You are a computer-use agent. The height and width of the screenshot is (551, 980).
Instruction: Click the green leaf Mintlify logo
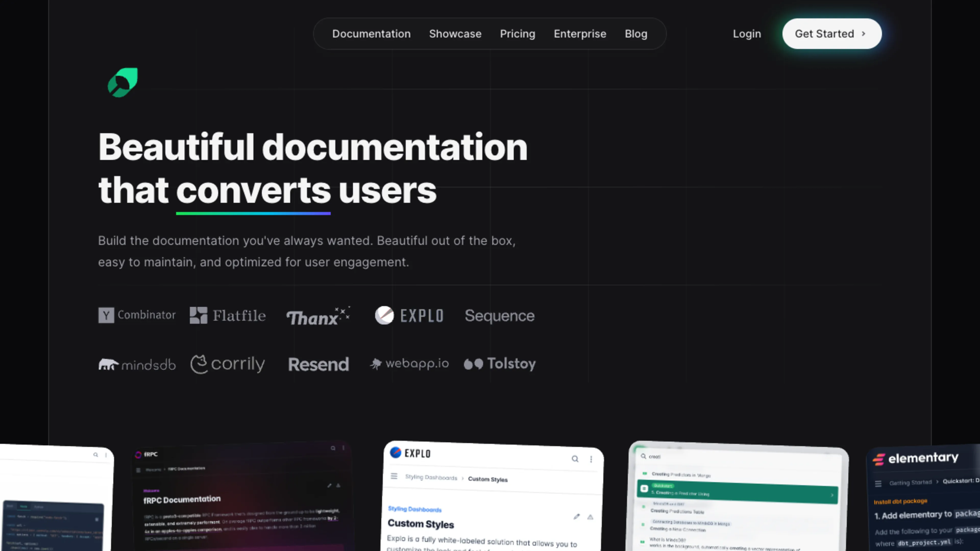pyautogui.click(x=122, y=82)
